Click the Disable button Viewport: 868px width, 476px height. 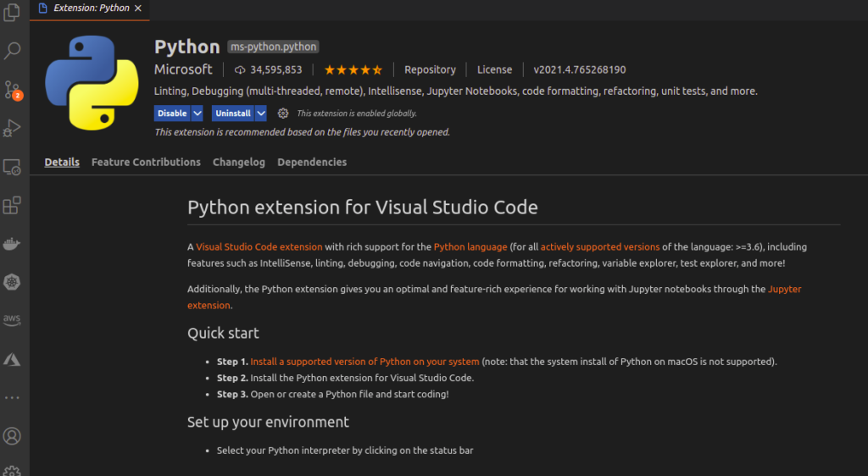tap(172, 113)
